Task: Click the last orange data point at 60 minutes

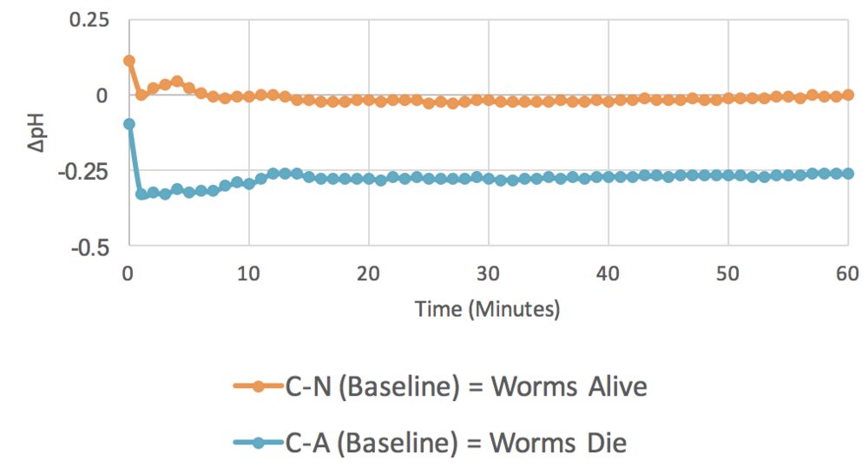Action: tap(847, 95)
